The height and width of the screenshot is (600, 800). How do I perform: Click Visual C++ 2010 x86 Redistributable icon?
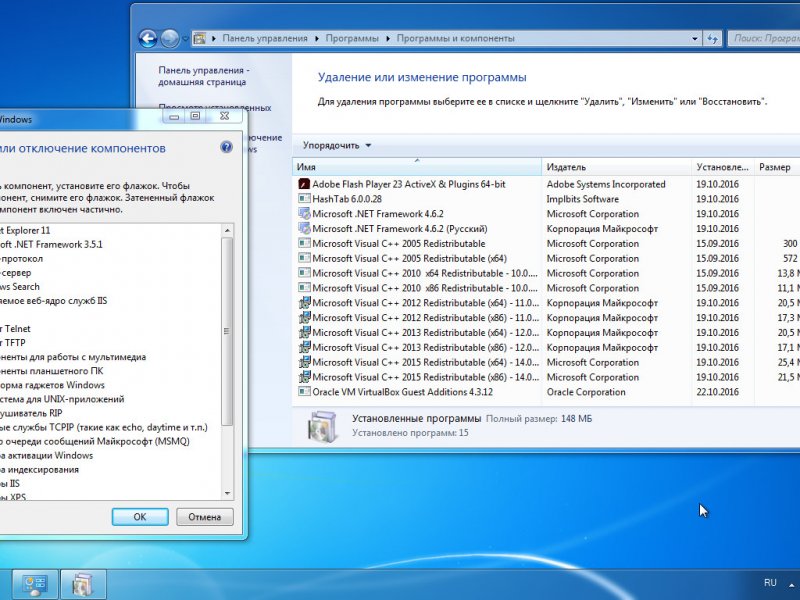(x=304, y=288)
